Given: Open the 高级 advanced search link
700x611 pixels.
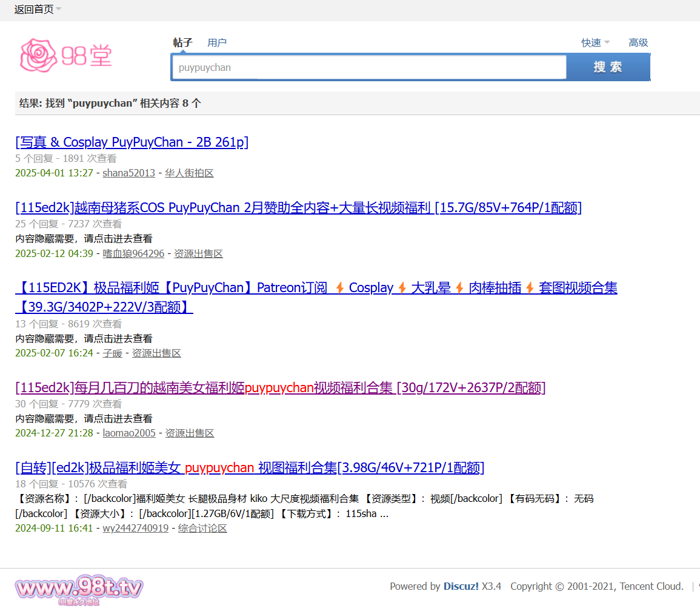Looking at the screenshot, I should [x=638, y=42].
